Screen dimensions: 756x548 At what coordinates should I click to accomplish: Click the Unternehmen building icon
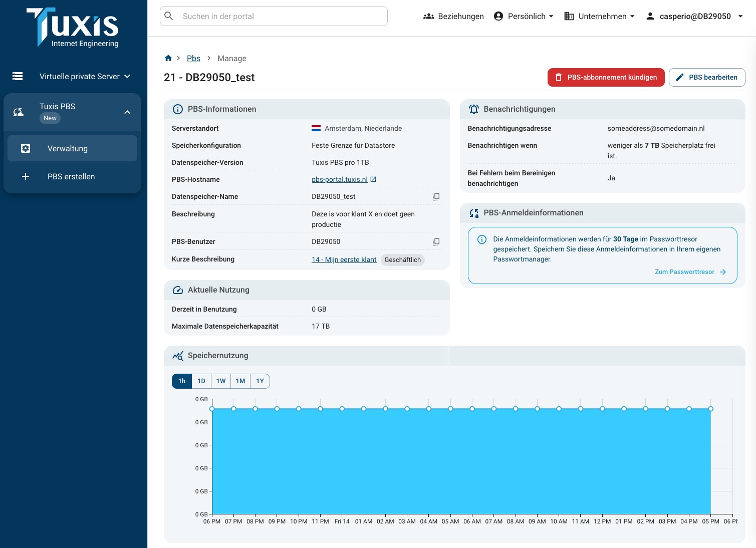[x=569, y=16]
